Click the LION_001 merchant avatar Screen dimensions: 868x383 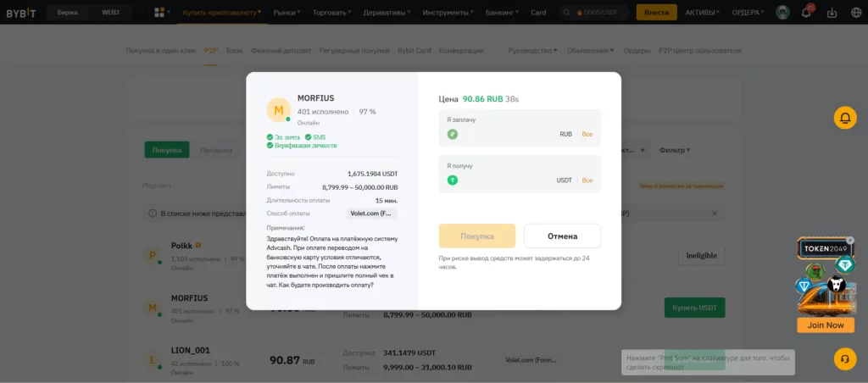(x=153, y=360)
